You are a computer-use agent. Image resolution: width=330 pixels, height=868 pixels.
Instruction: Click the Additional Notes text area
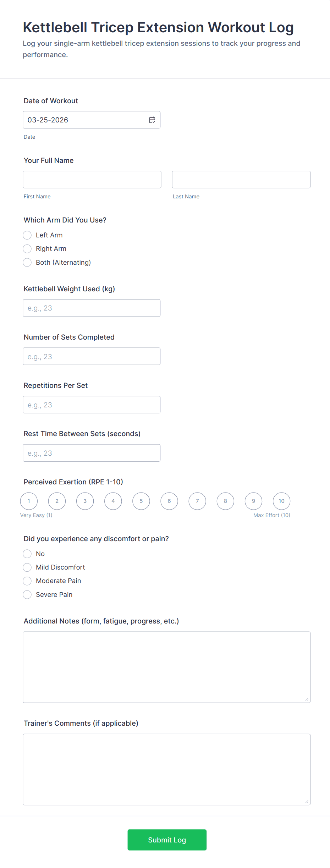click(166, 667)
